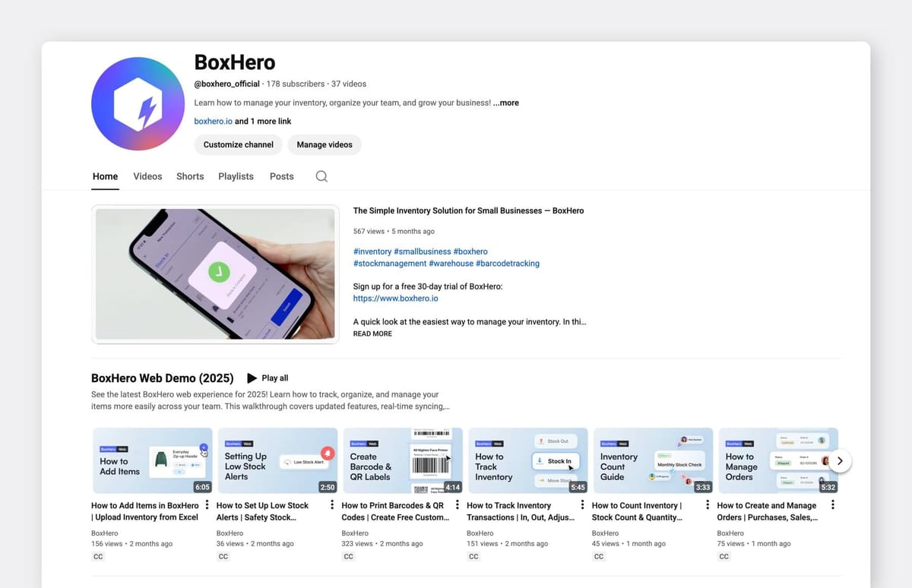Expand channel description with ...more
This screenshot has height=588, width=912.
(506, 103)
